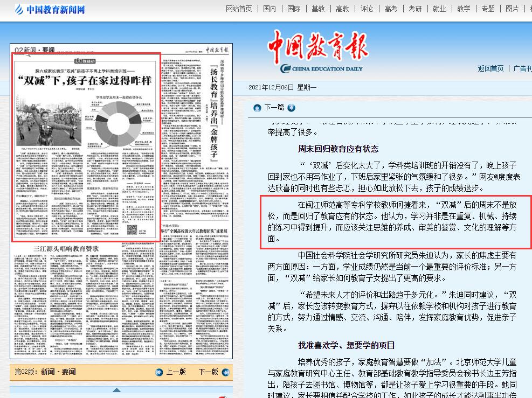Click the 下一版 next page link
The height and width of the screenshot is (398, 532).
[208, 372]
